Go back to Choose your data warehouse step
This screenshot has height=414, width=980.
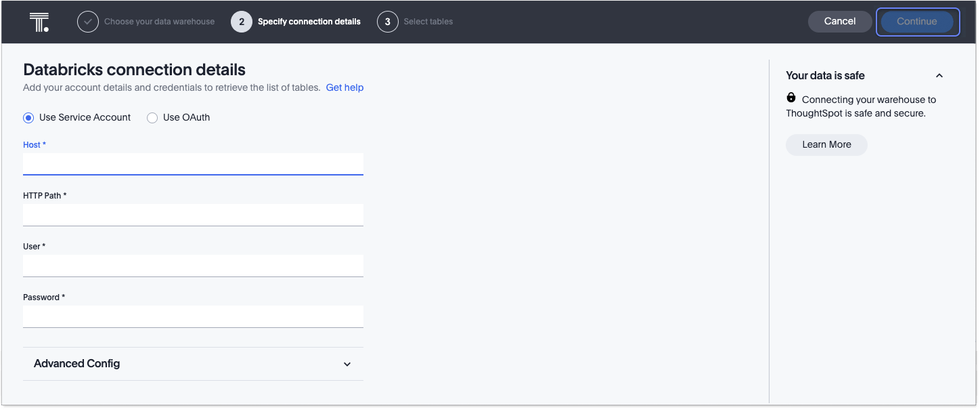(159, 22)
